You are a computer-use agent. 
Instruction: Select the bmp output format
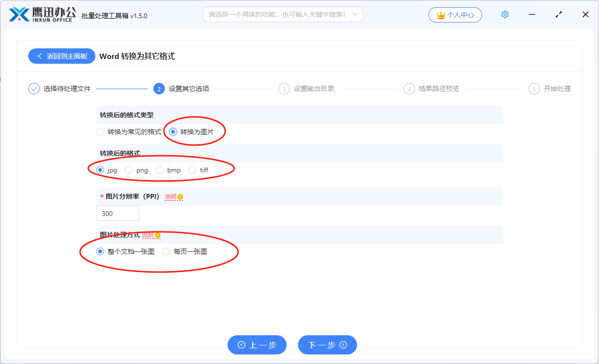pos(159,170)
